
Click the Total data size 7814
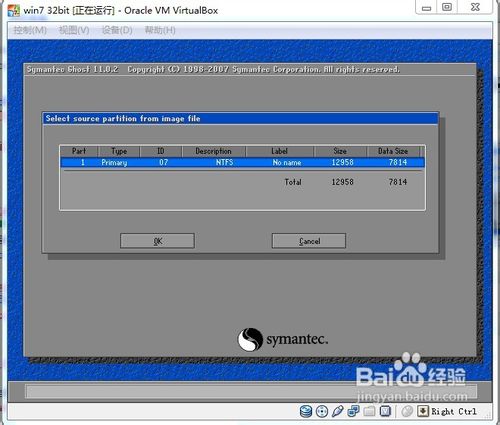tap(398, 182)
